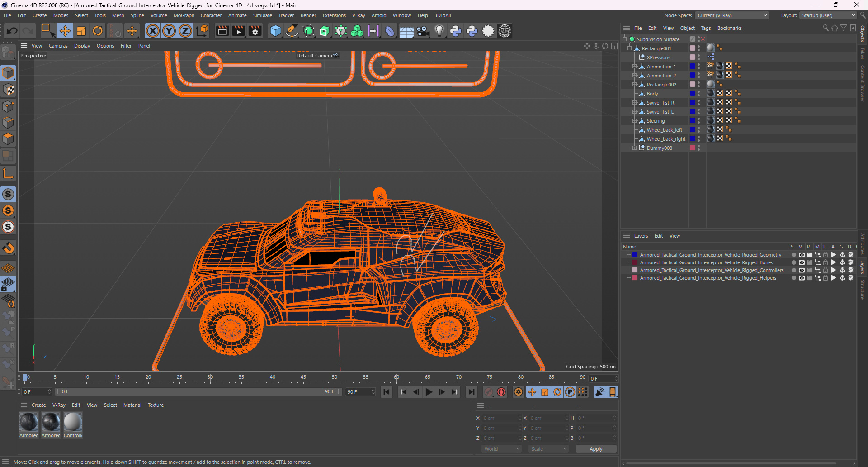This screenshot has width=868, height=467.
Task: Click blue layer swatch of Body object
Action: coord(692,93)
